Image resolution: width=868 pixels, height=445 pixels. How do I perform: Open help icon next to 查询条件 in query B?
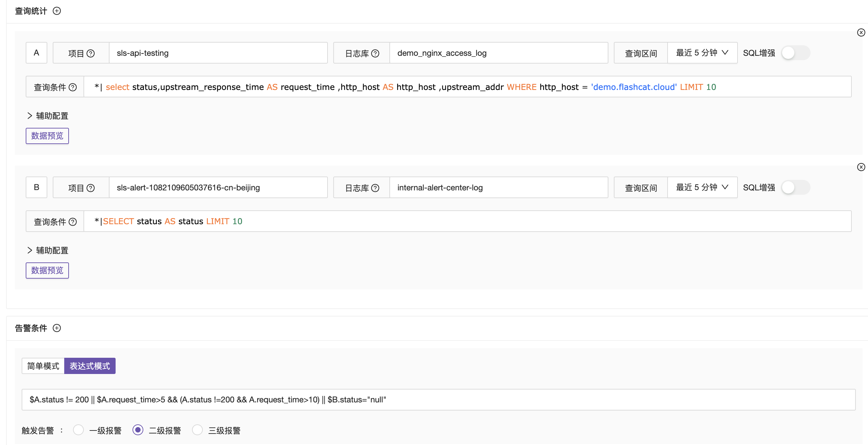click(73, 222)
